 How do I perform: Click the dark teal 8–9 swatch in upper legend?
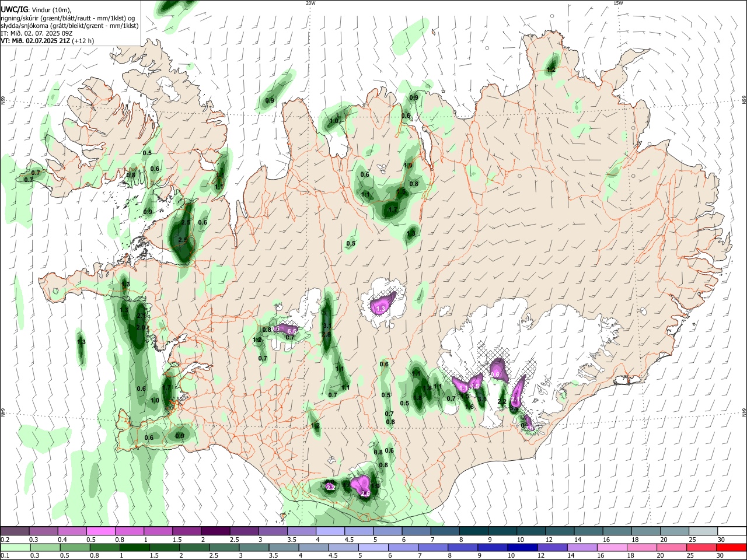474,531
